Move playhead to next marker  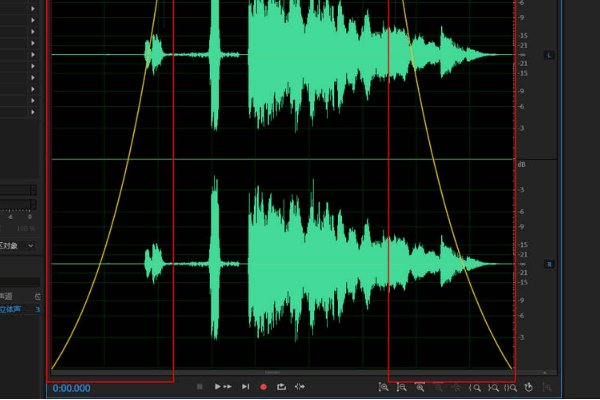point(245,386)
